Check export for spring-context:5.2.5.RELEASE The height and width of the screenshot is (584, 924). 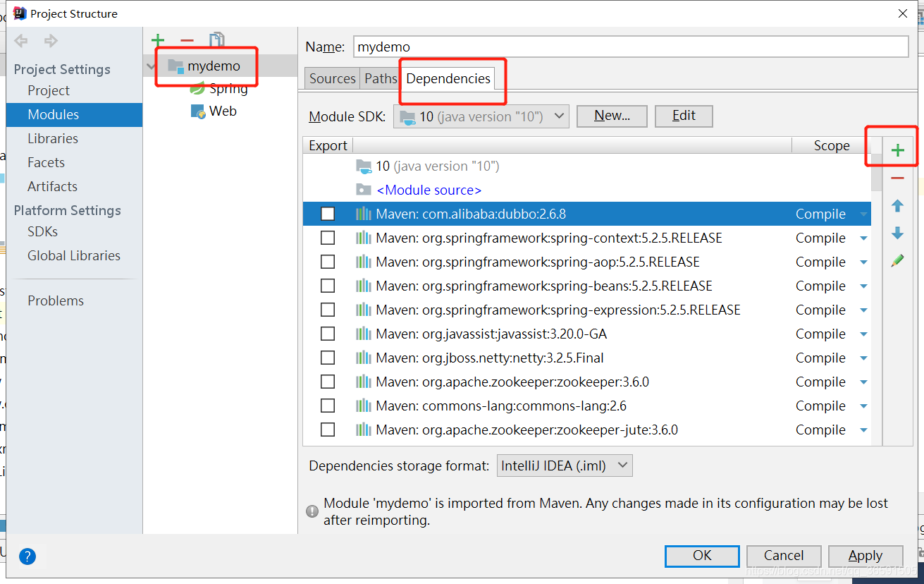pos(328,238)
